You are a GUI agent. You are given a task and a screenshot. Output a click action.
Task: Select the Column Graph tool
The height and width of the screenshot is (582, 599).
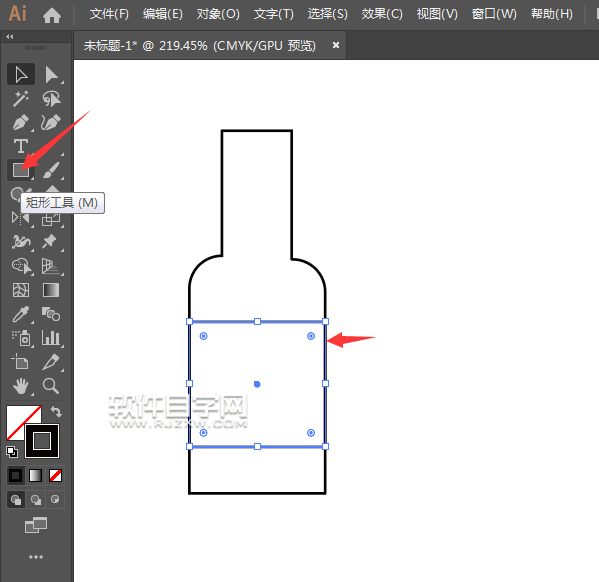coord(51,338)
